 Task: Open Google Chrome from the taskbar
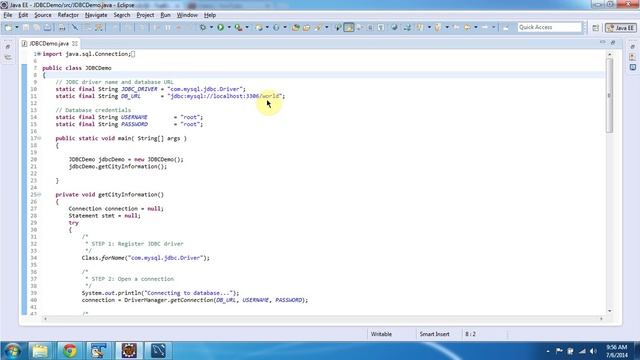[x=69, y=351]
